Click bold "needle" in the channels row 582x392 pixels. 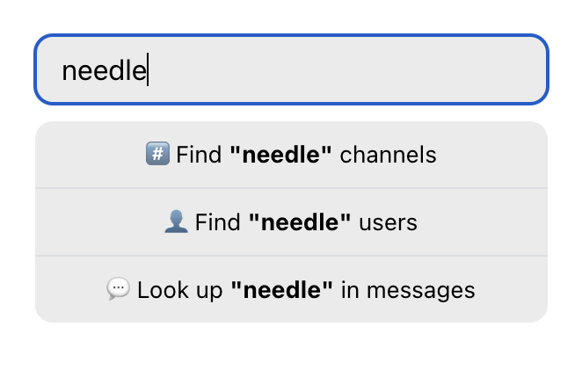coord(280,156)
